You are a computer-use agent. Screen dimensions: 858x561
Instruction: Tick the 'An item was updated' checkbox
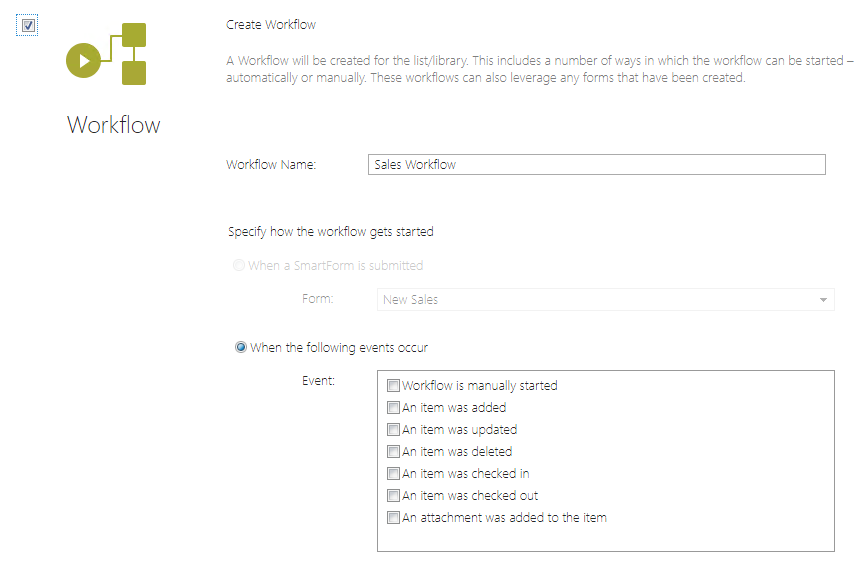point(393,430)
